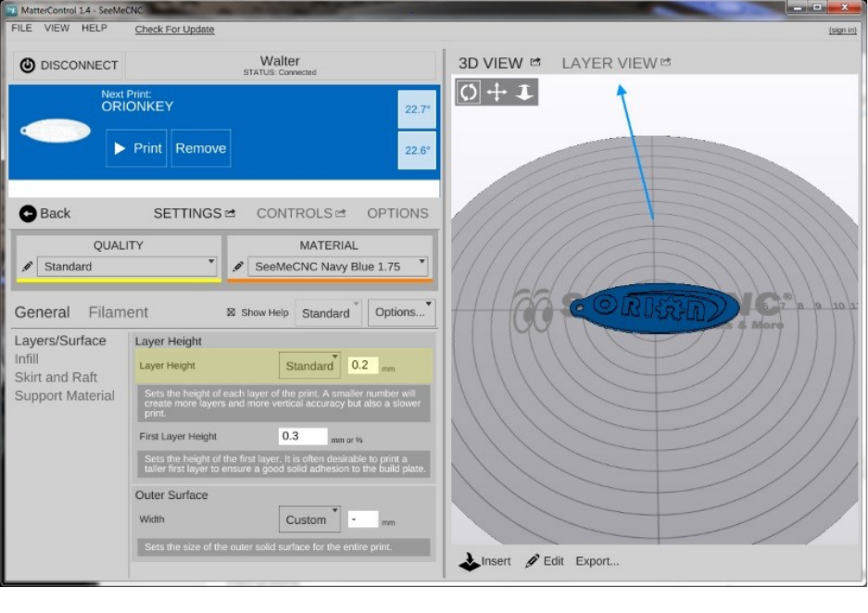The width and height of the screenshot is (868, 613).
Task: Click the Insert part icon
Action: (469, 562)
